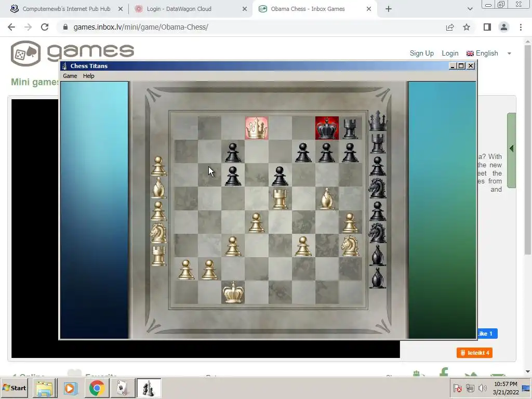Click the Inbox games logo
The width and height of the screenshot is (532, 399).
72,53
